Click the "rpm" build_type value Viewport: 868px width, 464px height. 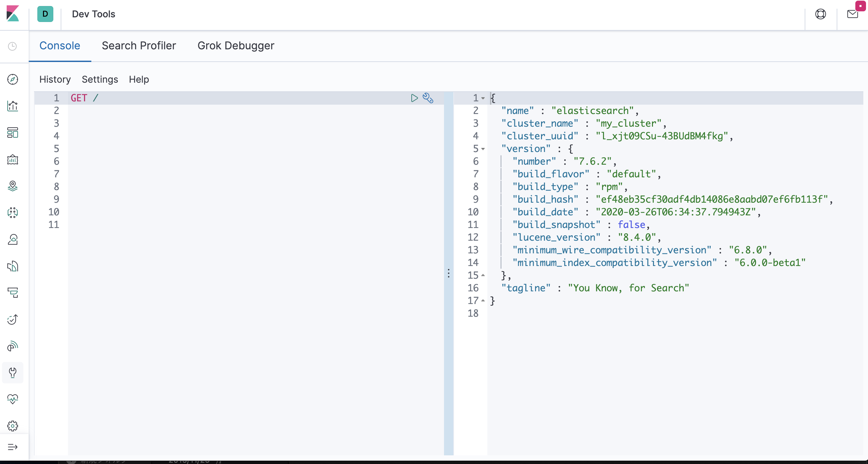[x=609, y=187]
